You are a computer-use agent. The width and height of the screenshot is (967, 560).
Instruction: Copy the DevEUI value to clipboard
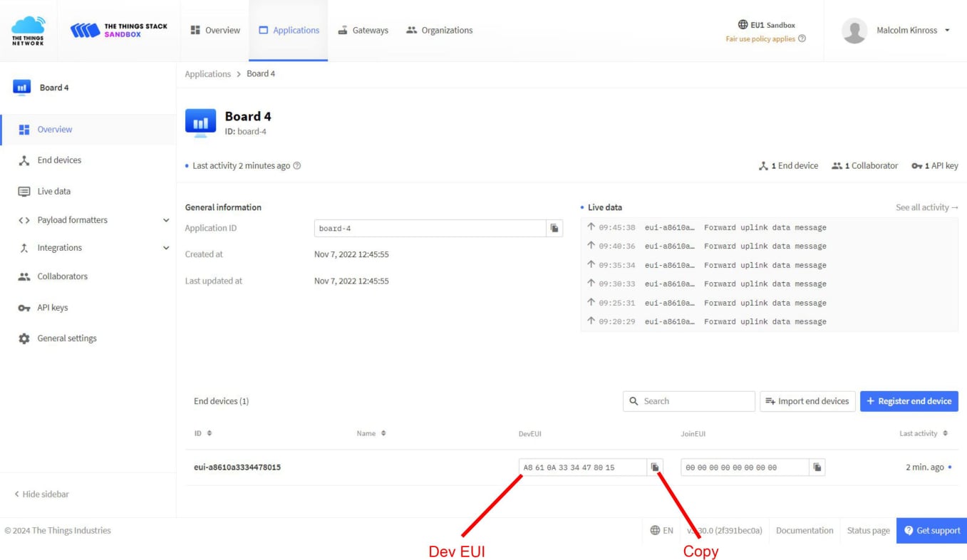pos(655,467)
